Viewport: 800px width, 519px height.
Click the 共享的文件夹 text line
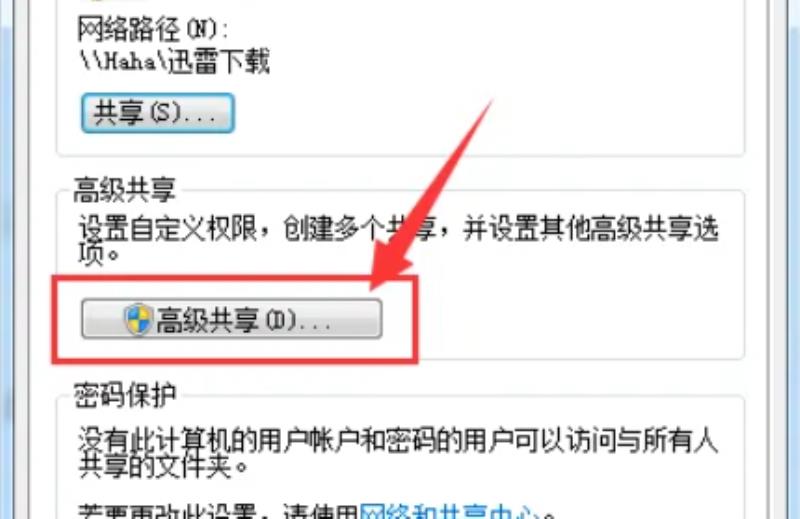(x=163, y=465)
